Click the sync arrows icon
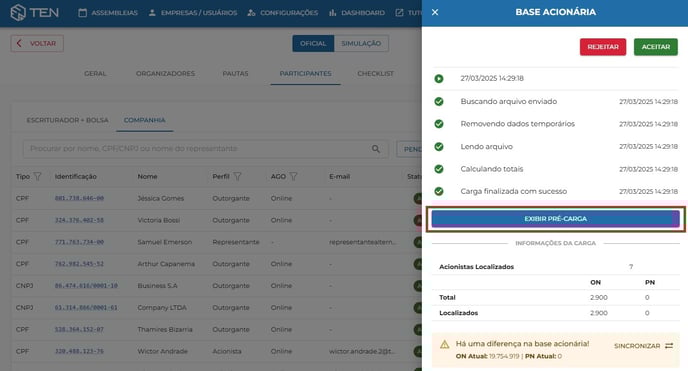Screen dimensions: 688x371 pyautogui.click(x=669, y=346)
